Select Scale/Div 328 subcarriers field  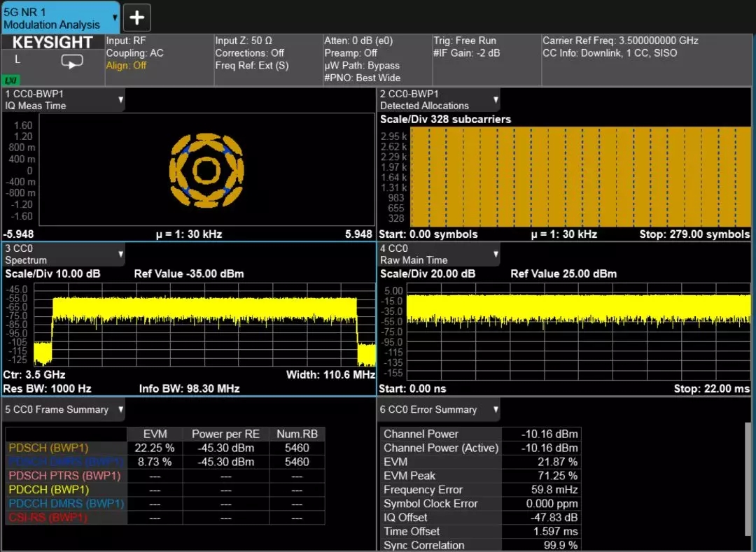click(x=445, y=119)
